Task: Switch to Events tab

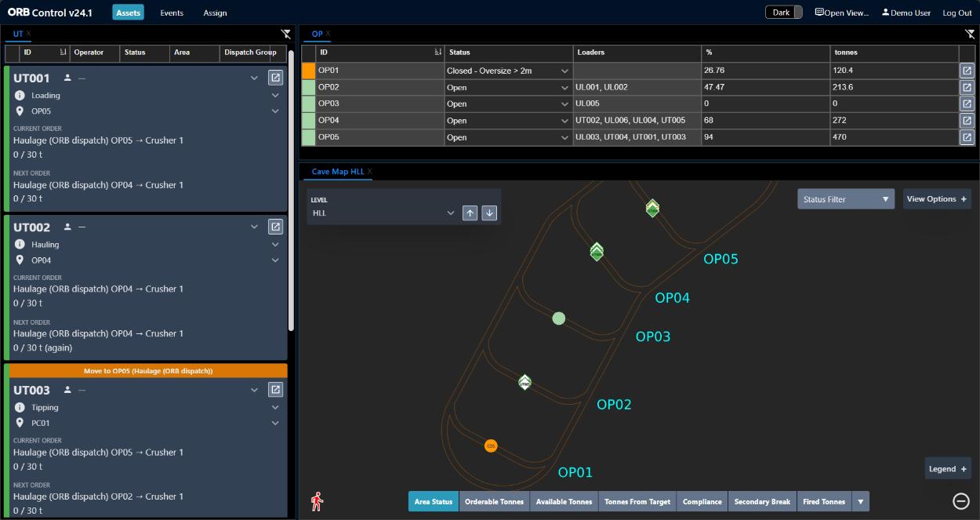Action: tap(172, 13)
